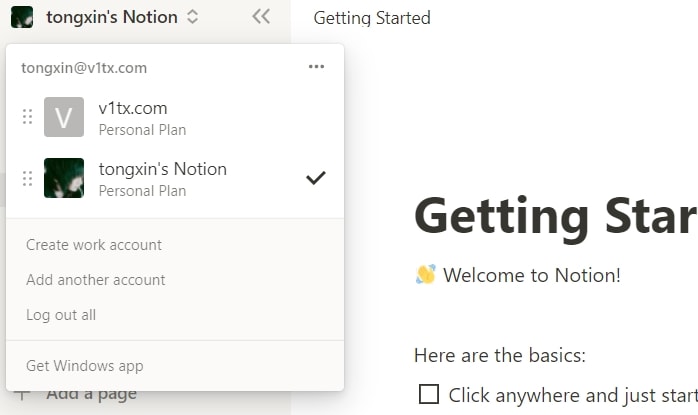This screenshot has height=415, width=698.
Task: Choose Create work account
Action: click(x=94, y=244)
